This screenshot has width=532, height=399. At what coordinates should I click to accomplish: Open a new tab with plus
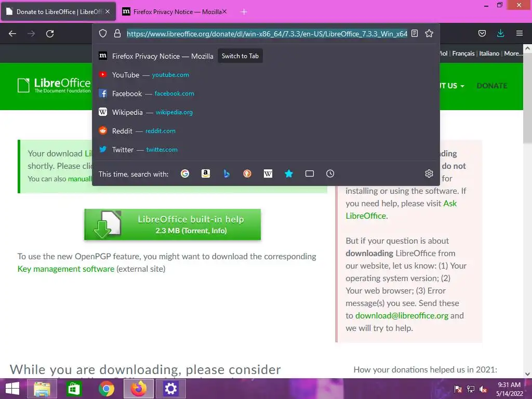pos(244,12)
